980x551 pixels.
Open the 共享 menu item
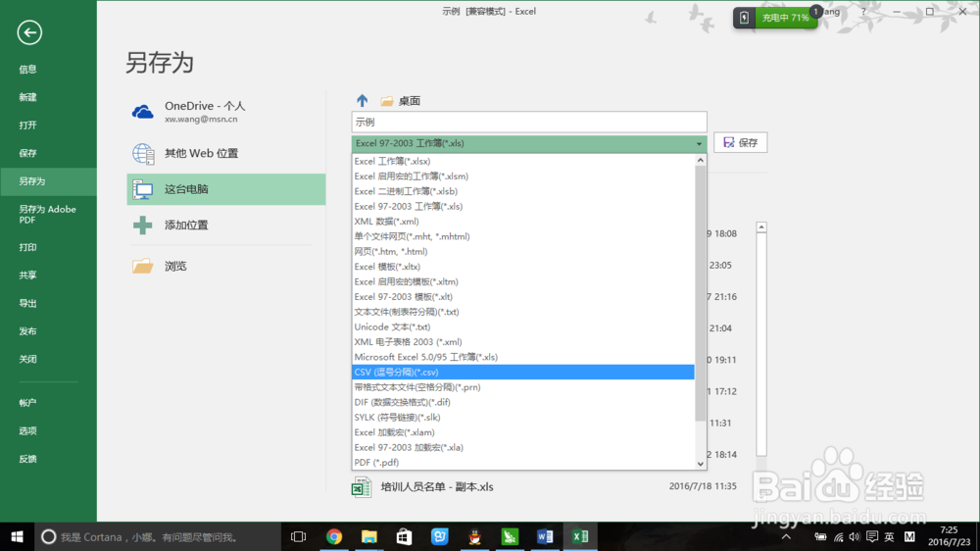click(48, 275)
